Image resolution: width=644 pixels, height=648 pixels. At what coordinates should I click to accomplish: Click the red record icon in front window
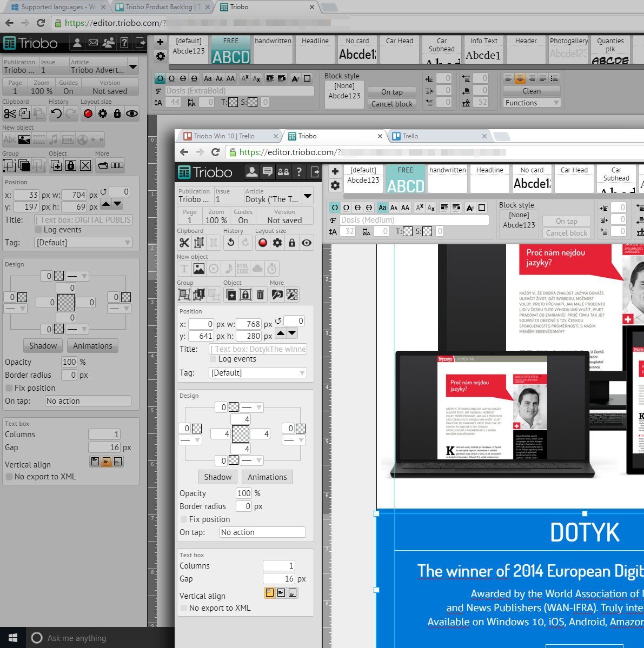pyautogui.click(x=262, y=243)
